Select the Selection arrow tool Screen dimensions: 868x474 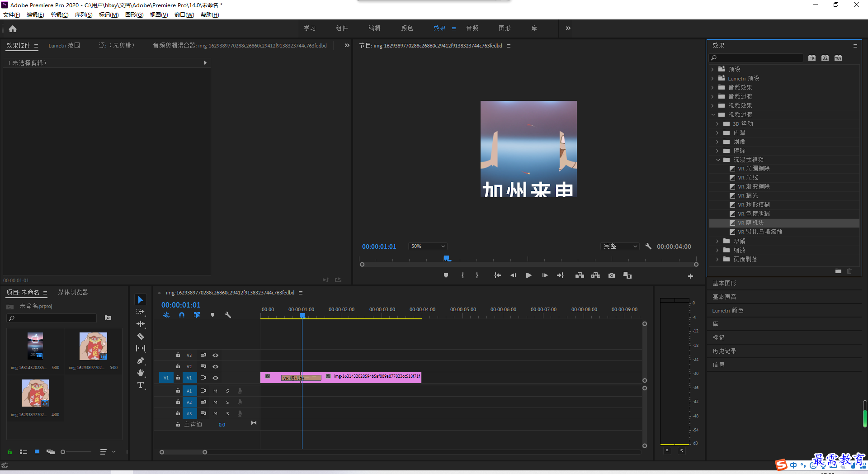[141, 300]
